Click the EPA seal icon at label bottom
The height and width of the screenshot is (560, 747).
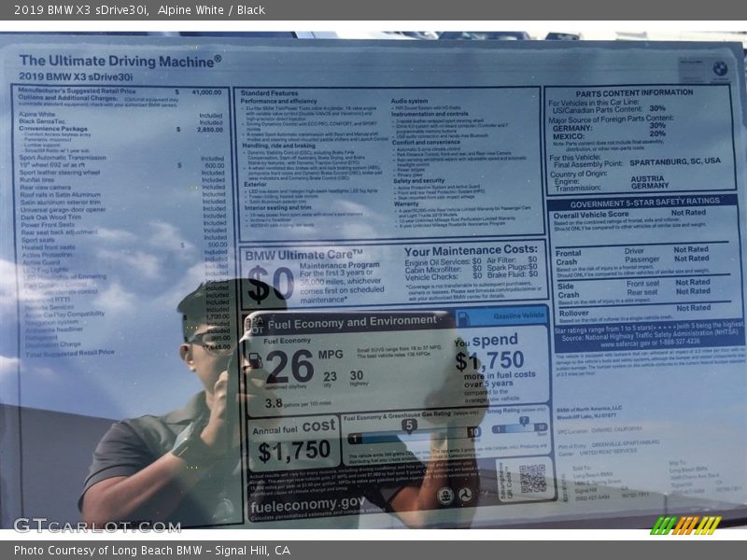(x=445, y=496)
